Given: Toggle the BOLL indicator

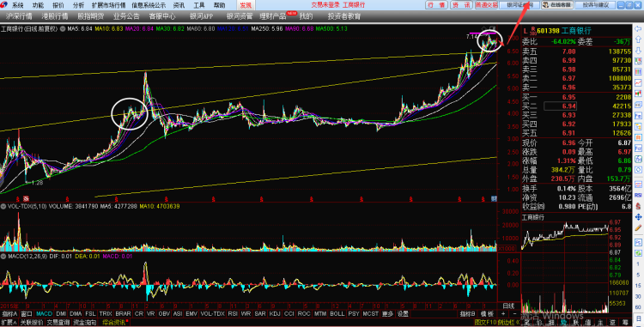Looking at the screenshot, I should pyautogui.click(x=337, y=314).
